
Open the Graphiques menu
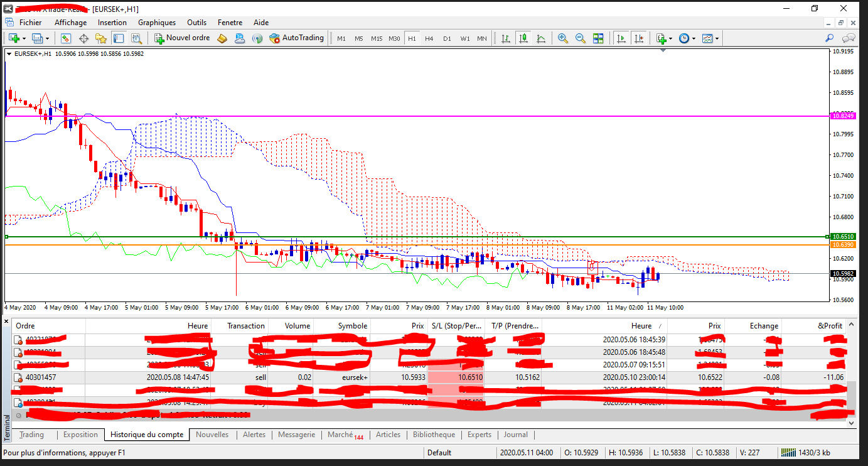157,23
